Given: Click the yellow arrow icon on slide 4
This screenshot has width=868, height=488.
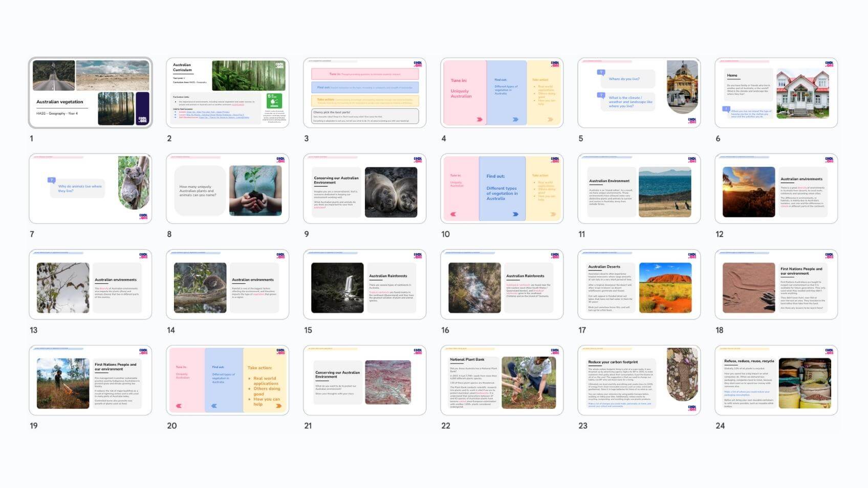Looking at the screenshot, I should [550, 119].
